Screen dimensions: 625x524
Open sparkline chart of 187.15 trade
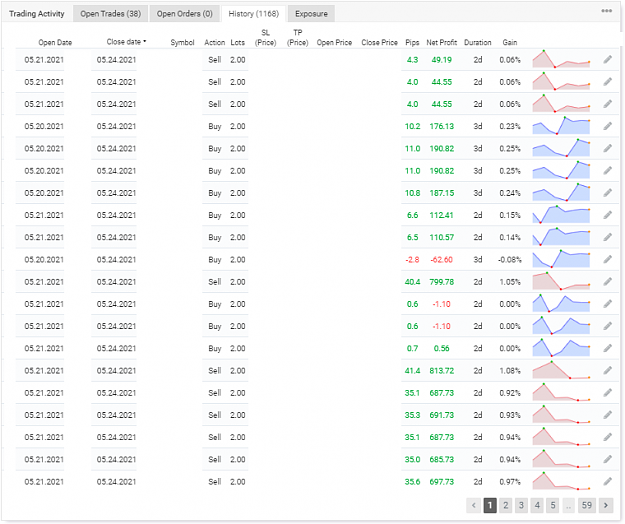561,192
